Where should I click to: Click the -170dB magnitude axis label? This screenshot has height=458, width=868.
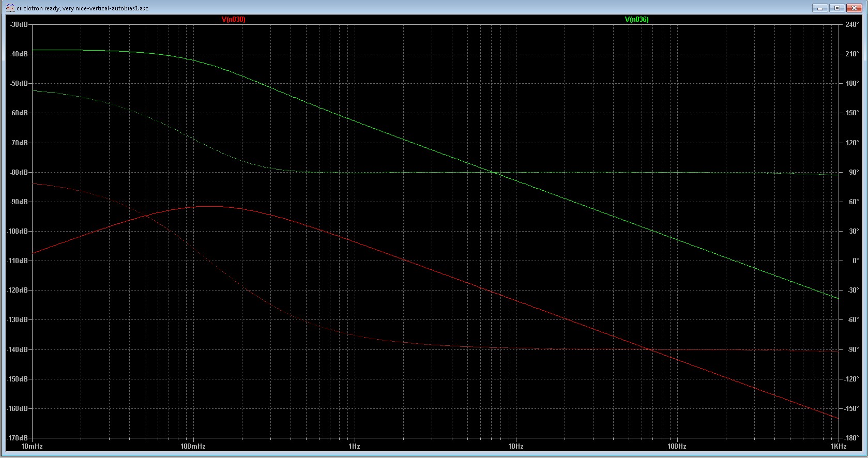pyautogui.click(x=18, y=438)
